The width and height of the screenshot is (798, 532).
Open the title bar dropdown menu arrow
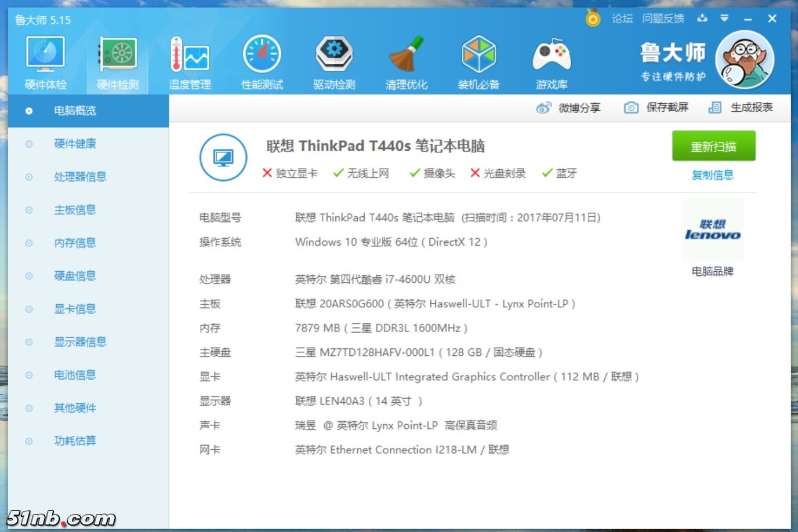pyautogui.click(x=724, y=19)
